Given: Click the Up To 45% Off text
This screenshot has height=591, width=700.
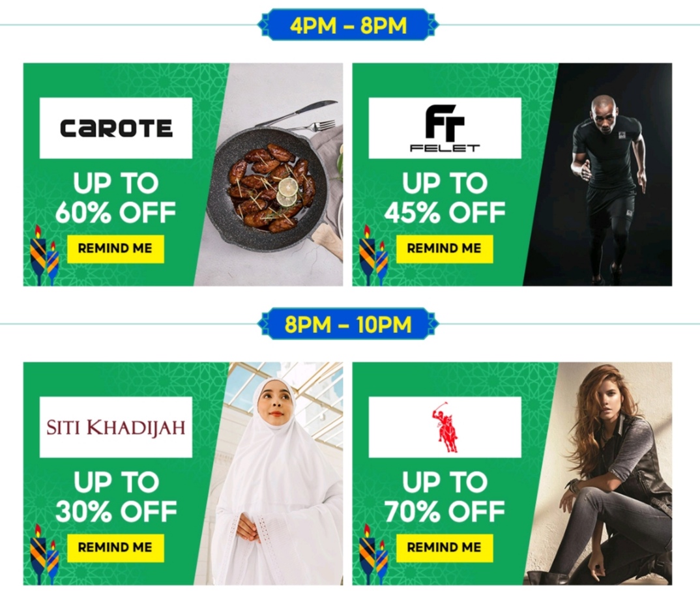Looking at the screenshot, I should [445, 197].
